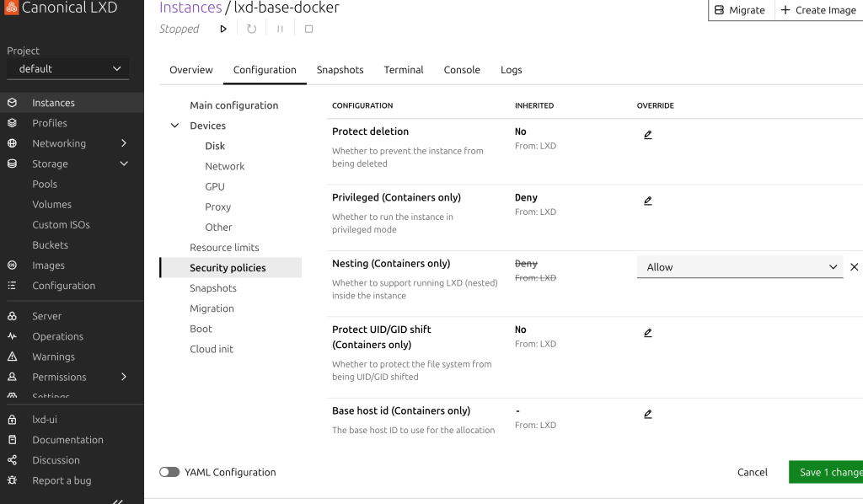This screenshot has height=504, width=863.
Task: Click pencil icon for Privileged setting
Action: point(647,201)
